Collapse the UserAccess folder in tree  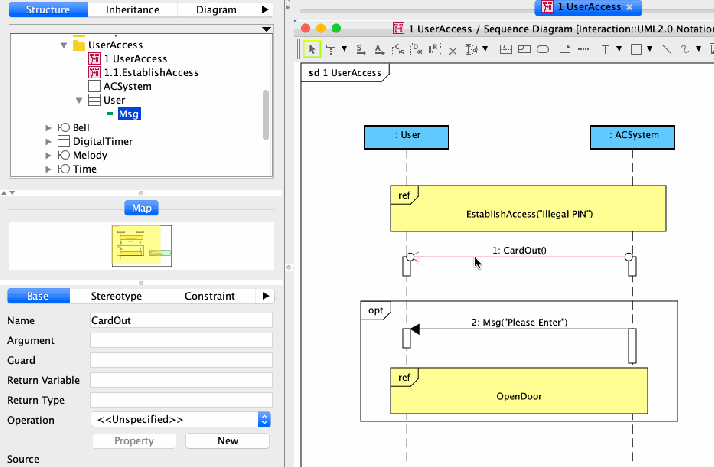coord(63,45)
